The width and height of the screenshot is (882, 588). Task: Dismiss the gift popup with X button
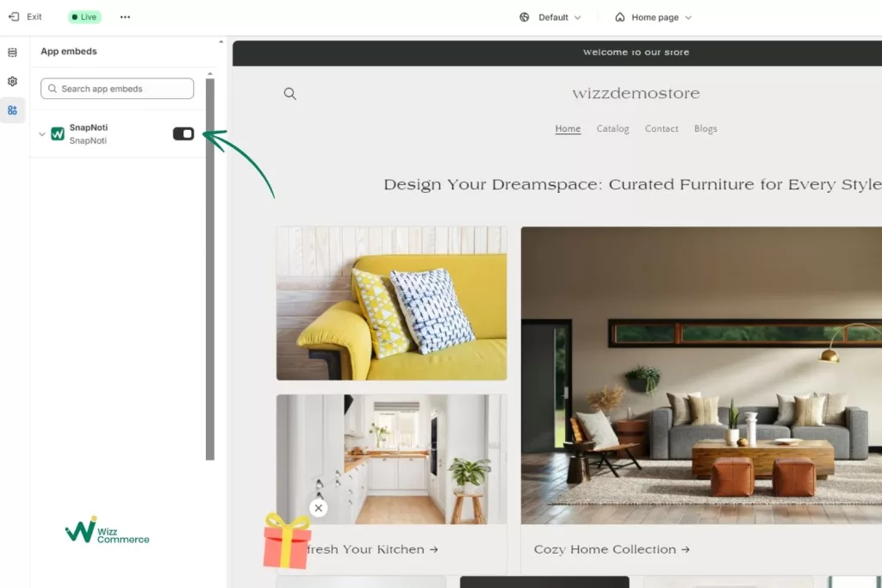point(319,508)
